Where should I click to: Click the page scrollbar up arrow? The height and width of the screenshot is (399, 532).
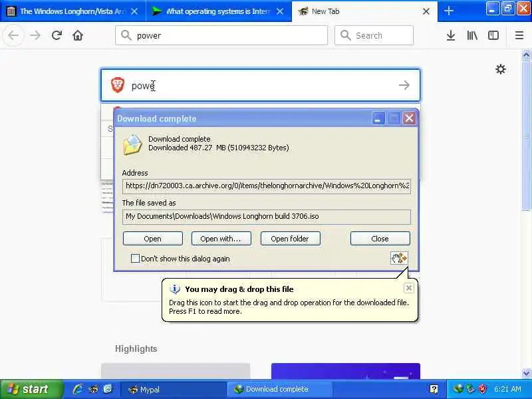pos(526,55)
